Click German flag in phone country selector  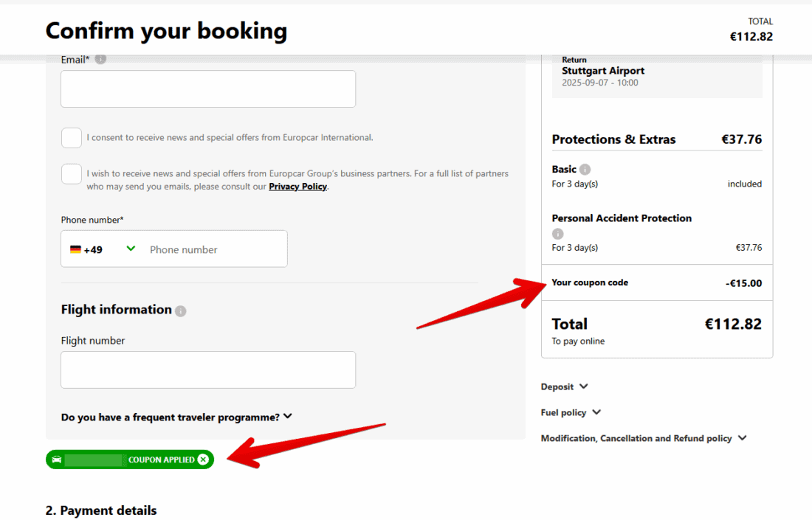75,250
